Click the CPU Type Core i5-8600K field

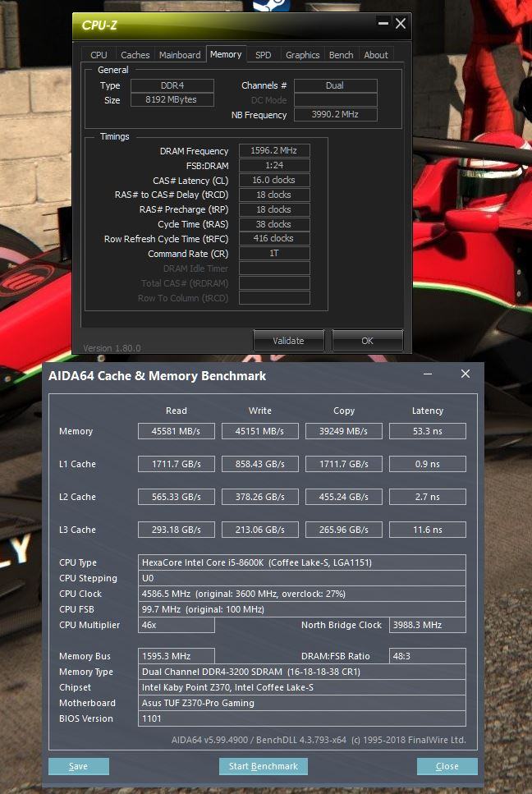click(301, 562)
